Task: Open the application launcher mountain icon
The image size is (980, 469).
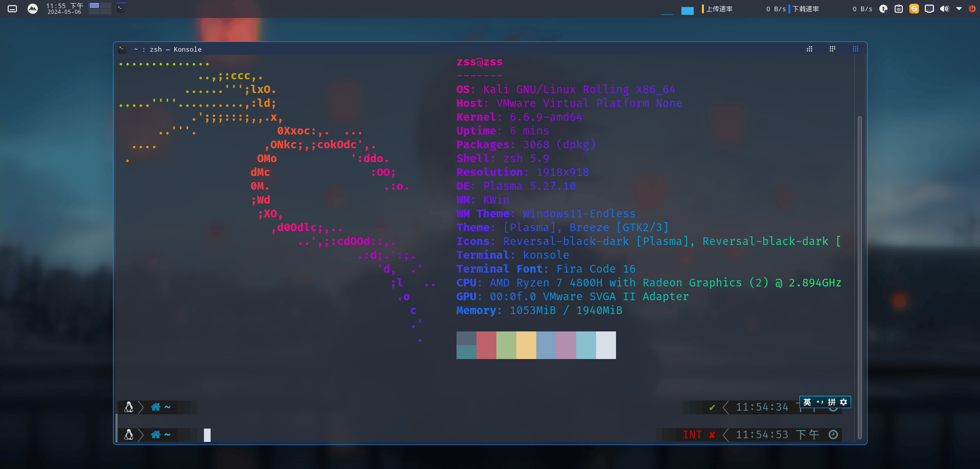Action: point(33,9)
